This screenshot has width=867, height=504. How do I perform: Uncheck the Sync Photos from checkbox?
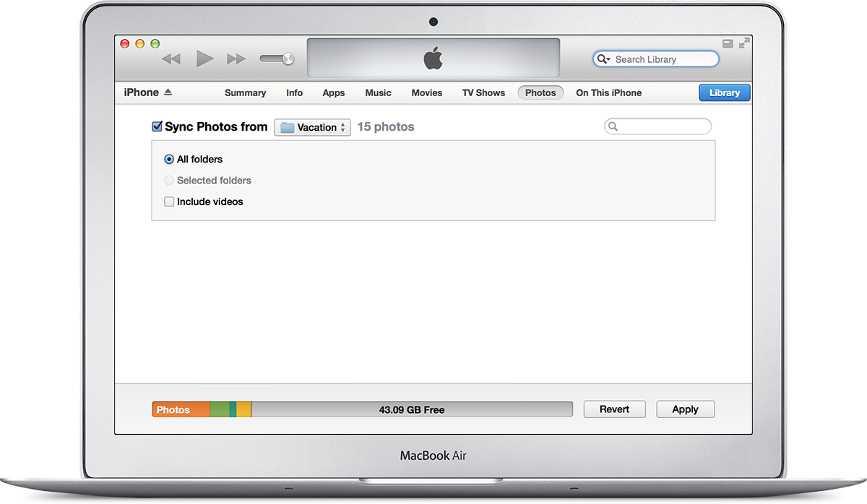(157, 126)
